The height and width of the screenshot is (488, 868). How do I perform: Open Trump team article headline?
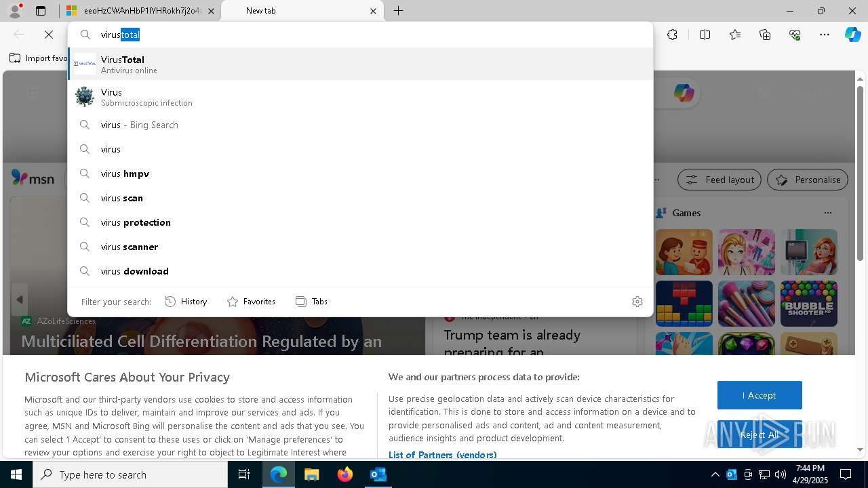(512, 344)
